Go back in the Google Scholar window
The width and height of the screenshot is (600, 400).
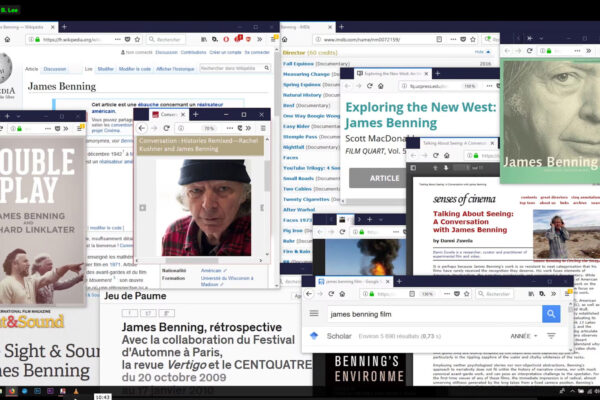pos(309,294)
